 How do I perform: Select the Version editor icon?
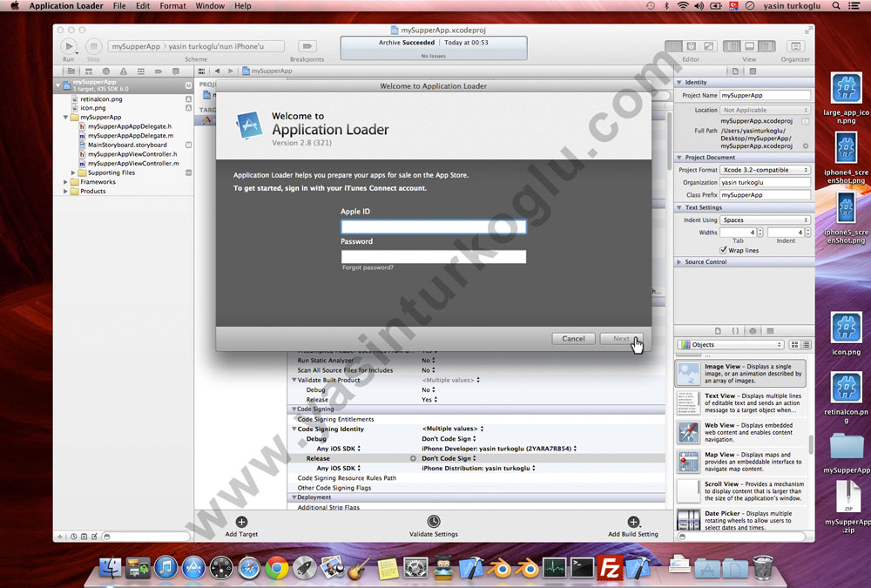[x=709, y=46]
